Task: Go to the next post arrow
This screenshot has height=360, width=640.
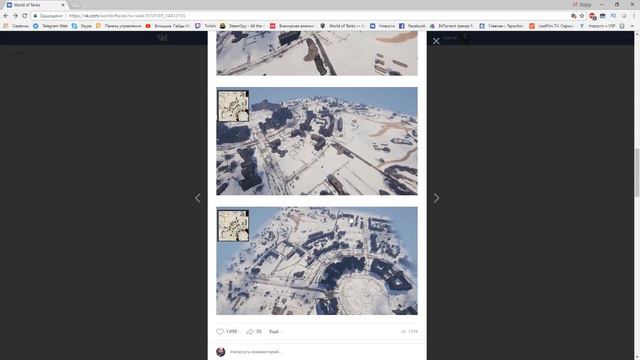Action: (x=436, y=198)
